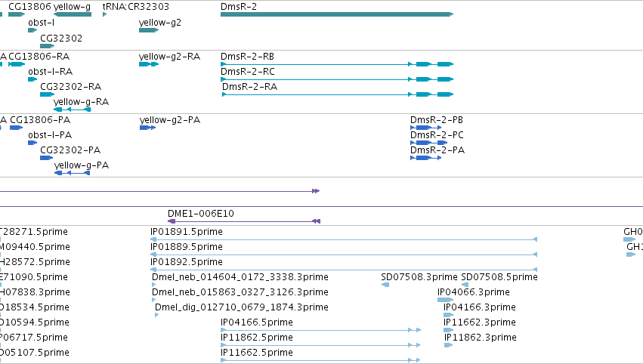The width and height of the screenshot is (643, 364).
Task: Click the DmsR-2-RB transcript label
Action: (247, 57)
